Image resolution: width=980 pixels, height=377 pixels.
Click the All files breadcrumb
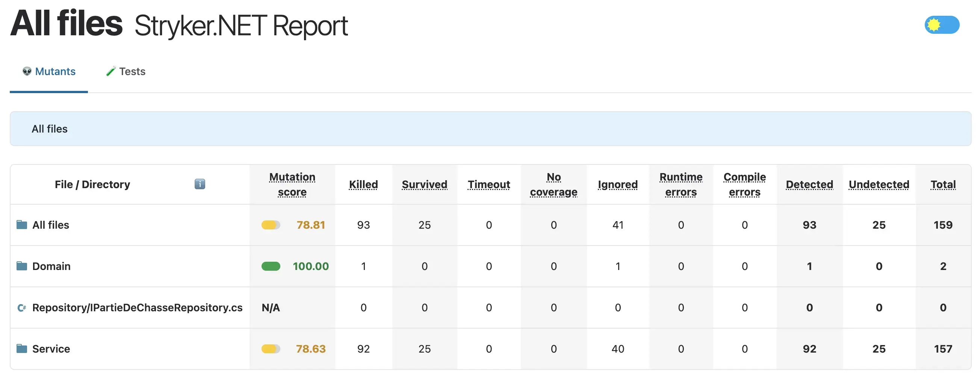pyautogui.click(x=50, y=129)
